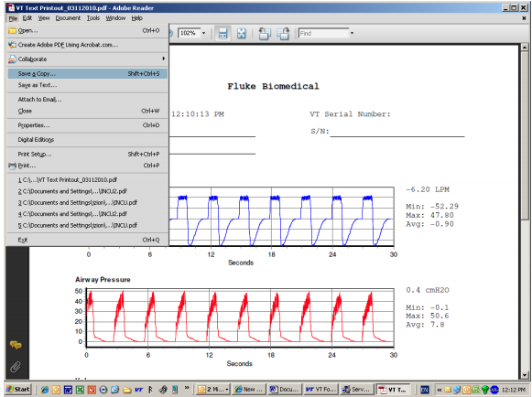Open recent file 3 INCU.pdf
This screenshot has height=397, width=532.
point(88,202)
